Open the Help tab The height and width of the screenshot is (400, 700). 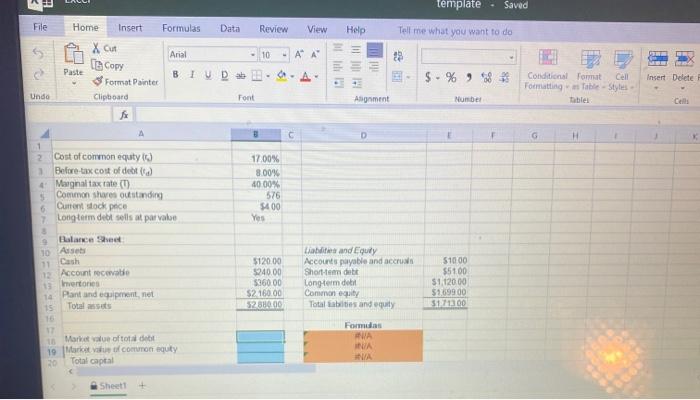click(356, 30)
